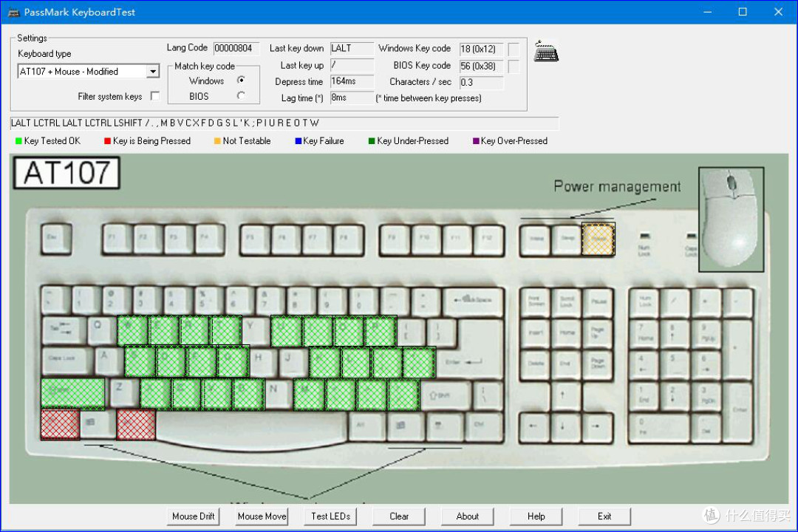Click the dark green Key Under-Pressed swatch

372,141
